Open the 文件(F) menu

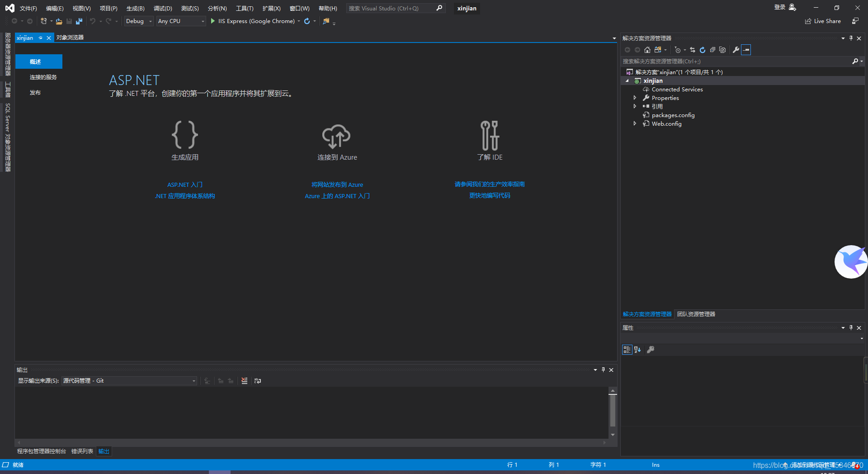[x=28, y=9]
